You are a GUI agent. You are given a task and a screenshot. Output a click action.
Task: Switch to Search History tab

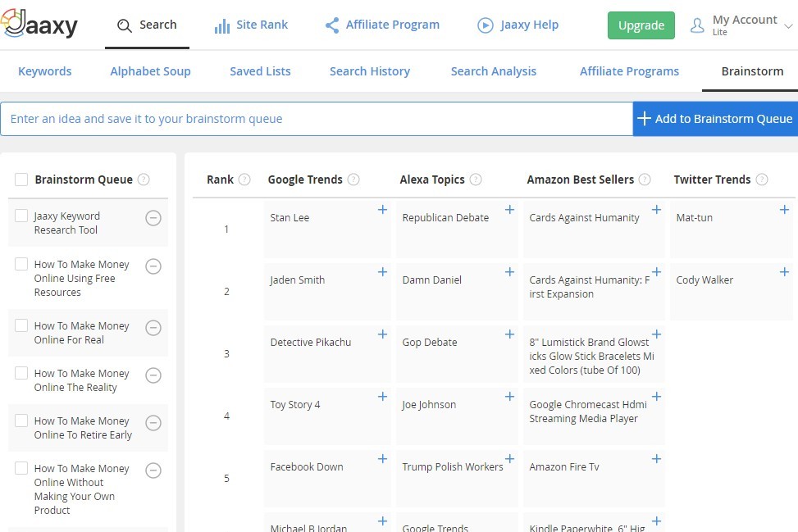coord(370,71)
